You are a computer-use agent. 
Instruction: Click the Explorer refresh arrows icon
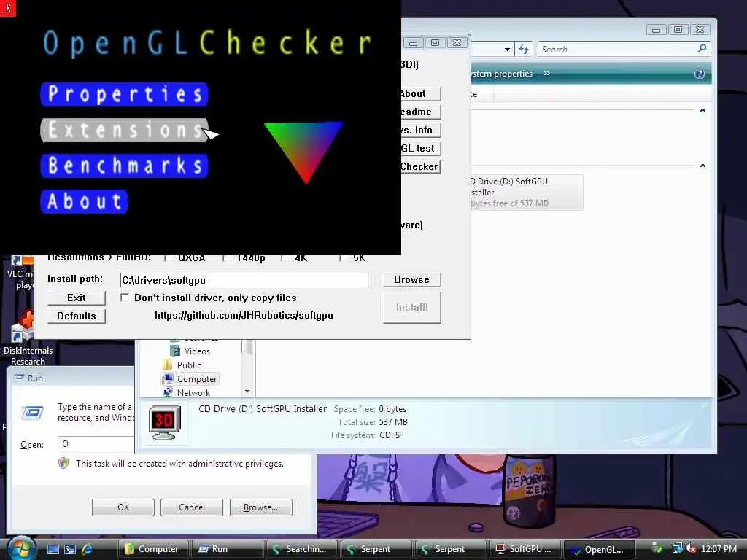click(x=524, y=49)
